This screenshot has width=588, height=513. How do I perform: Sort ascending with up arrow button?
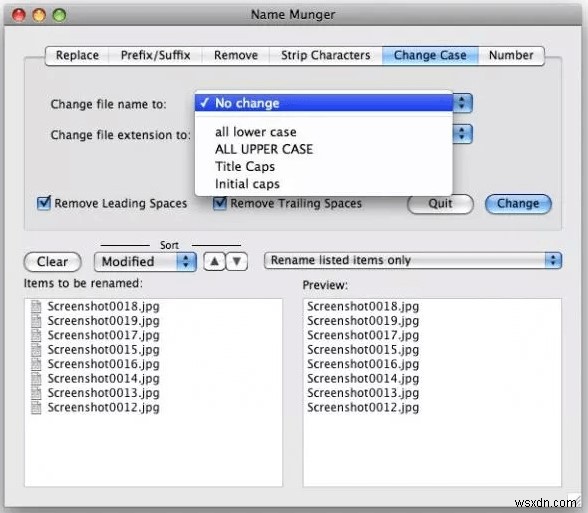click(214, 261)
